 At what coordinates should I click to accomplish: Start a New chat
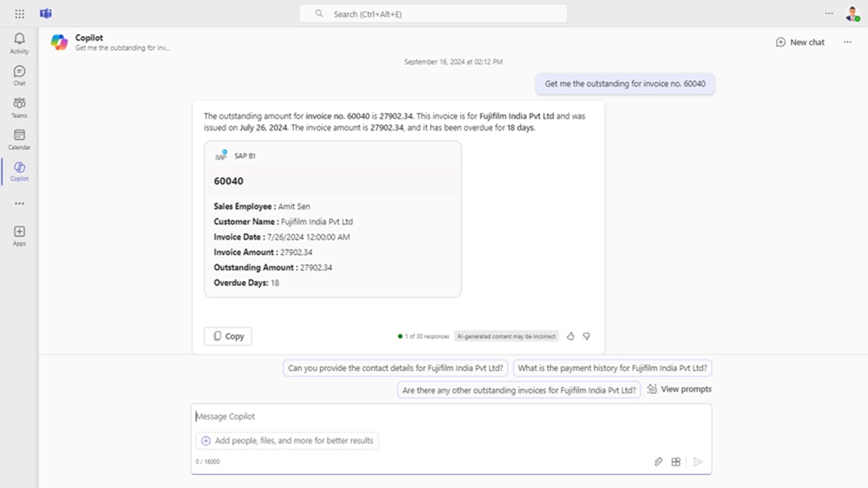click(800, 42)
